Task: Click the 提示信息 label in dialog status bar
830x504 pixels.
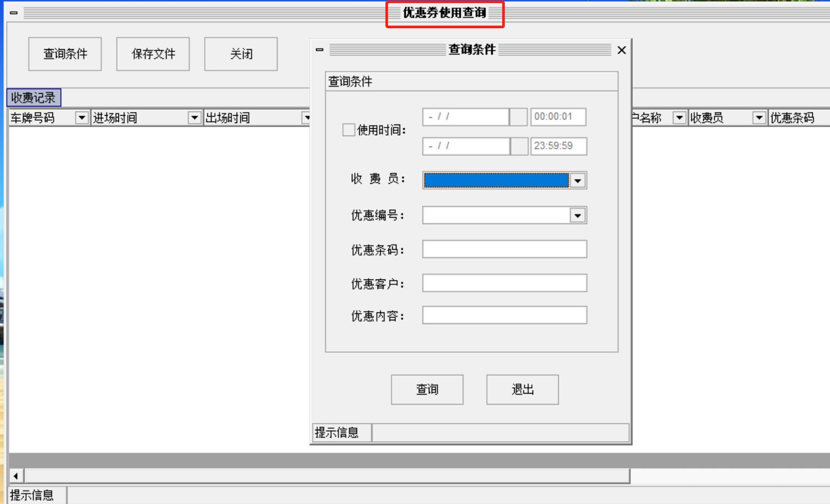Action: pos(337,433)
